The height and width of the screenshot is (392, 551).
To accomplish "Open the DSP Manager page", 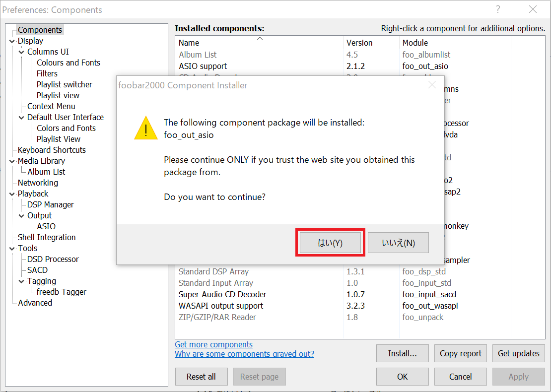I will (51, 204).
